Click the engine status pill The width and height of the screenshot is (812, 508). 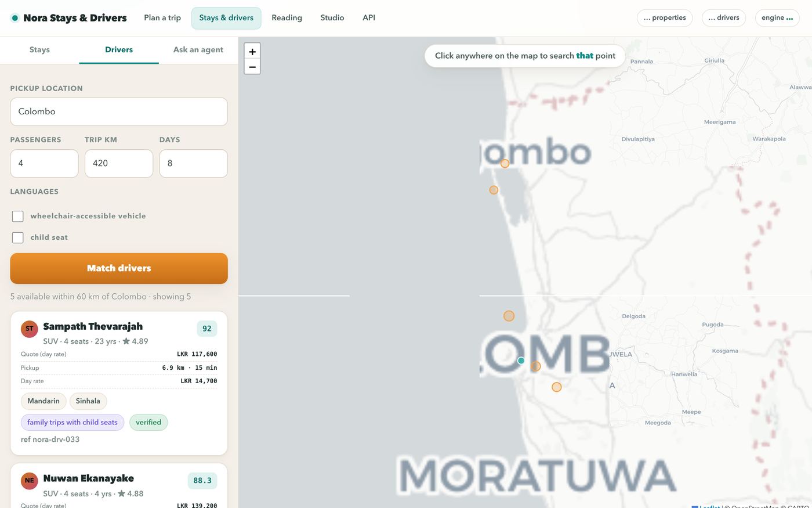[x=777, y=18]
